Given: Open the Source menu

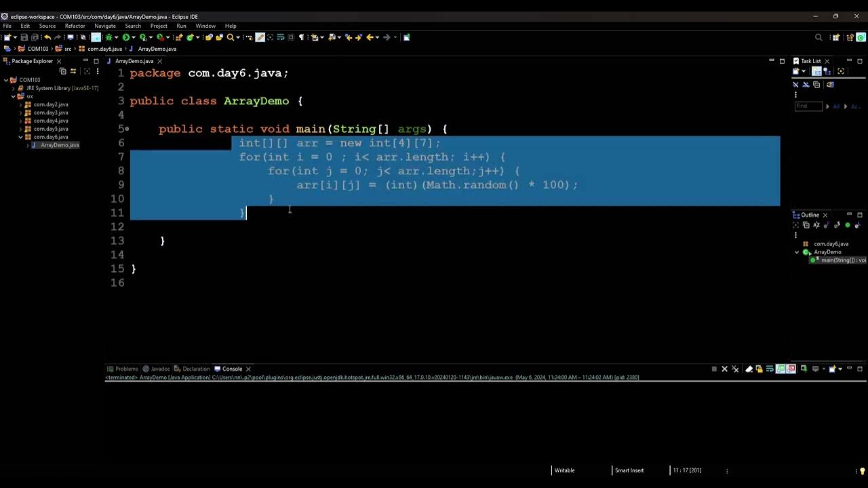Looking at the screenshot, I should click(x=47, y=26).
